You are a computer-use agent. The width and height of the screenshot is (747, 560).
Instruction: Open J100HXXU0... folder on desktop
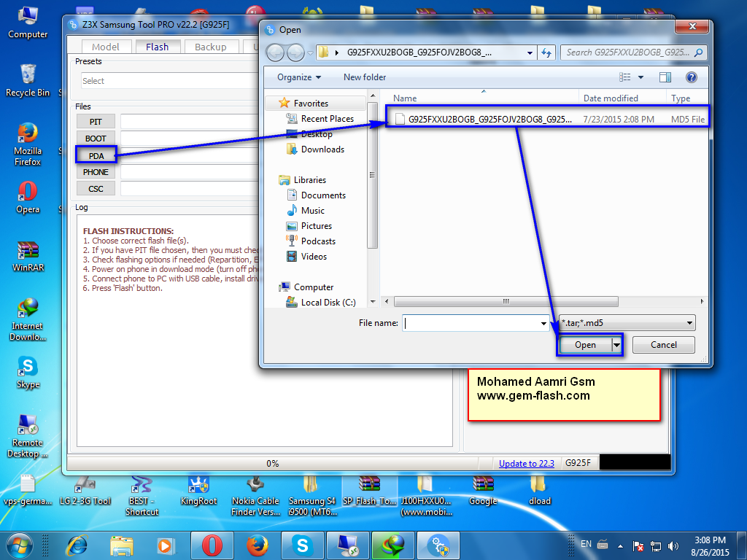[426, 496]
